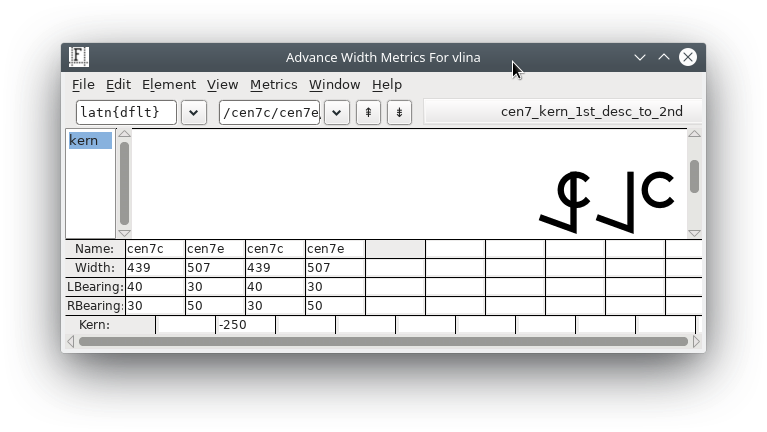The height and width of the screenshot is (432, 767).
Task: Click the LBearing: row label
Action: pyautogui.click(x=95, y=287)
